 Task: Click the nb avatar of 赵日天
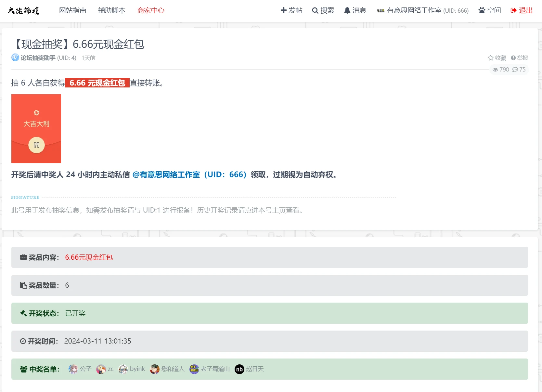[239, 369]
